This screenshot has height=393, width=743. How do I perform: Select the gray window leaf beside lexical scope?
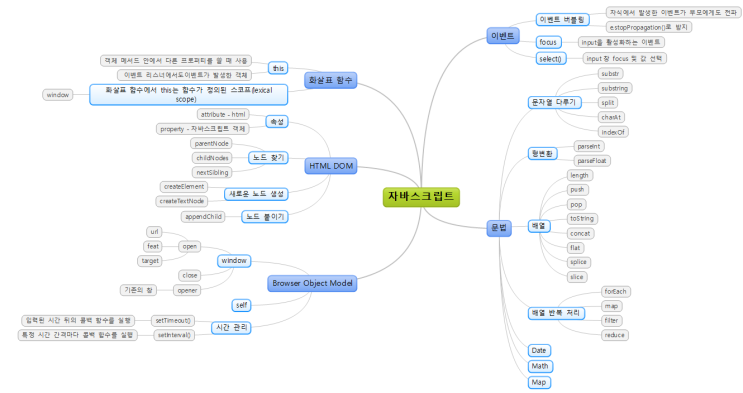(x=58, y=95)
